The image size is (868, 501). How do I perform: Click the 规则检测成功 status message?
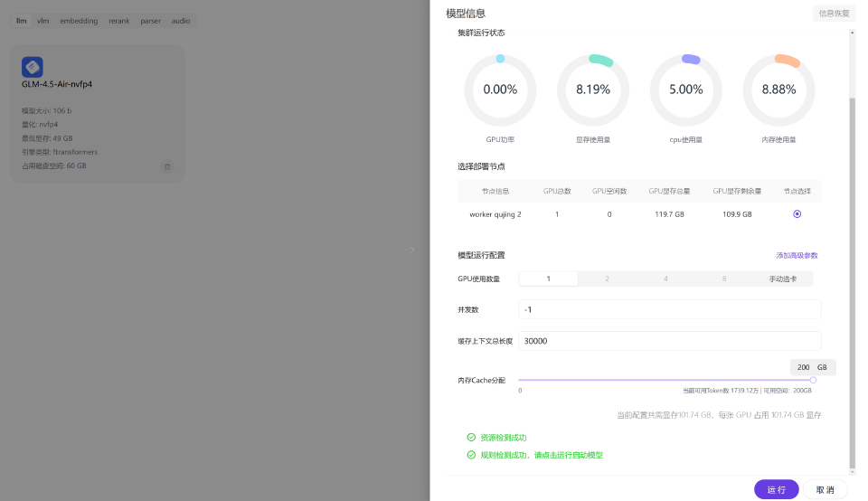[x=542, y=455]
